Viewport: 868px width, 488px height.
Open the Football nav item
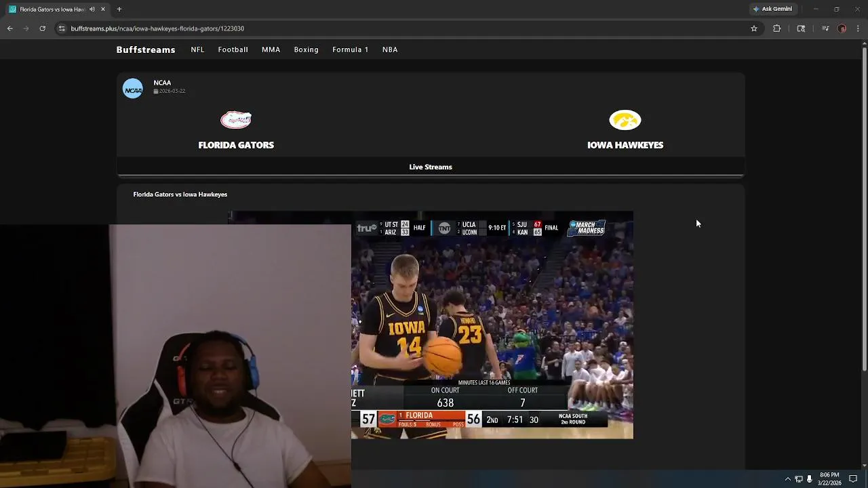[233, 49]
